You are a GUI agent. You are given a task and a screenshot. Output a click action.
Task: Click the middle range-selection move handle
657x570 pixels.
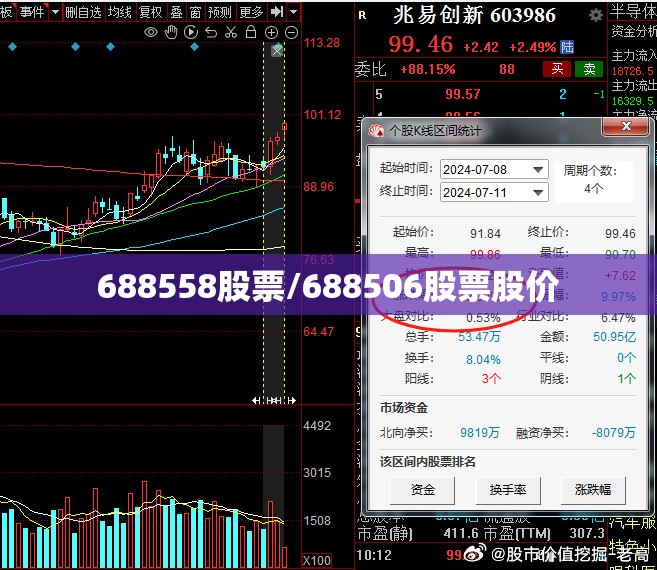coord(274,401)
